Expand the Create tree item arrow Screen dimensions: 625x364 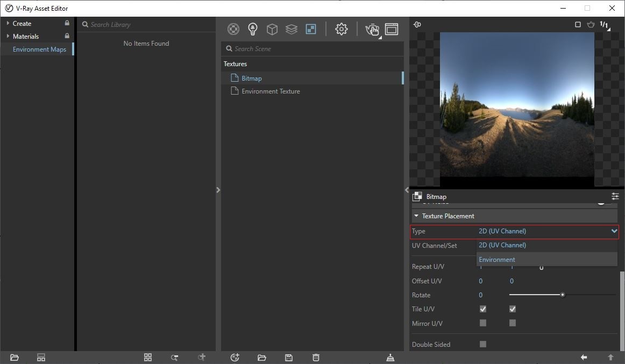(8, 23)
